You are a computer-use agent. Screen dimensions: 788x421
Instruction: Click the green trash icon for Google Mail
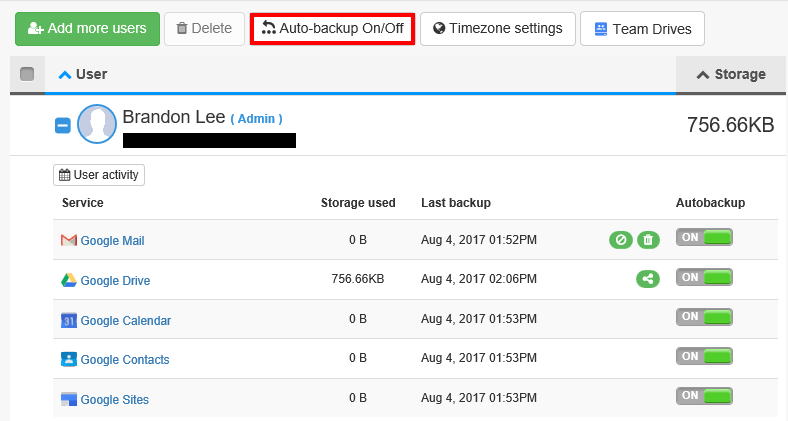click(x=649, y=239)
